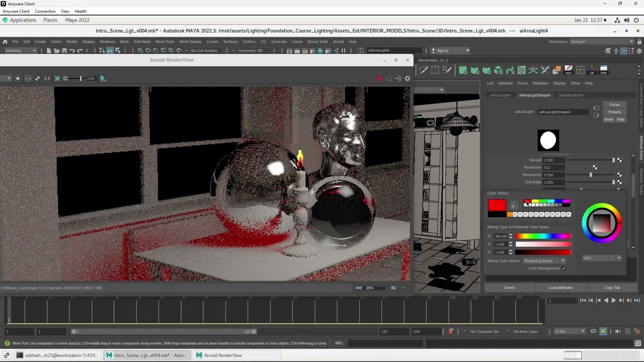
Task: Toggle timeline loop playback button
Action: (593, 331)
